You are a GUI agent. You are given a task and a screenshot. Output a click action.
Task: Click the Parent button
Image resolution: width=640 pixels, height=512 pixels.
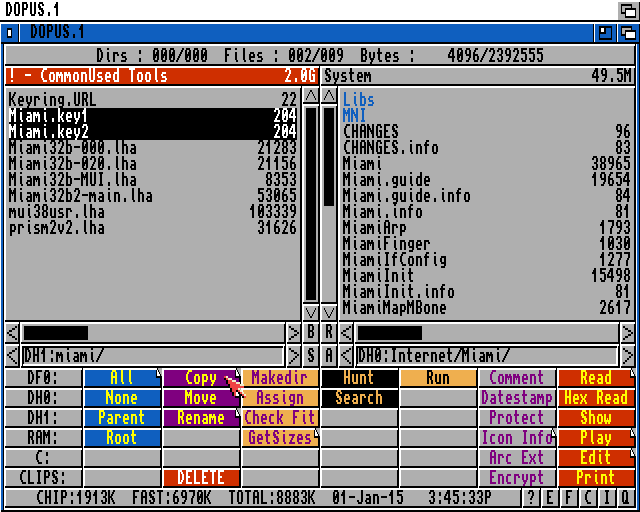[122, 418]
